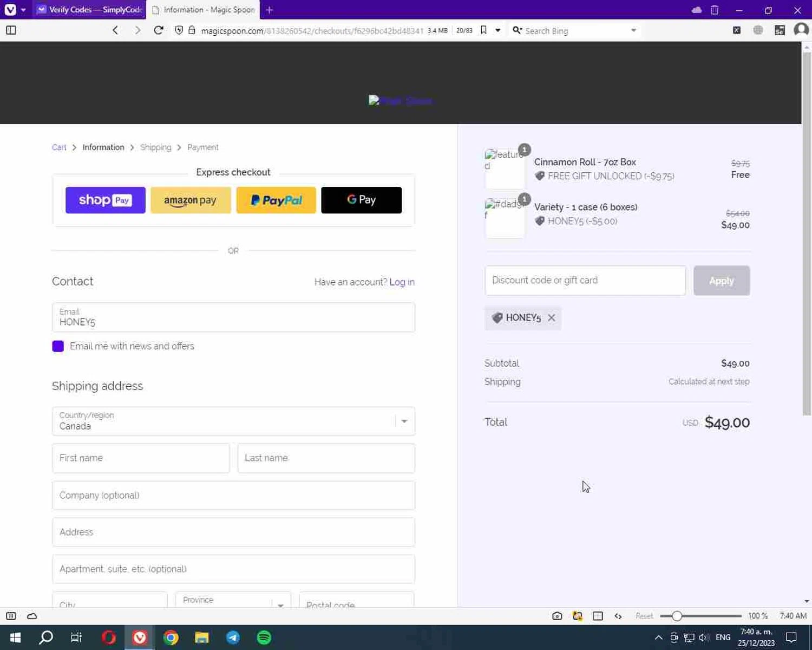
Task: Click the Apply discount button
Action: pos(722,281)
